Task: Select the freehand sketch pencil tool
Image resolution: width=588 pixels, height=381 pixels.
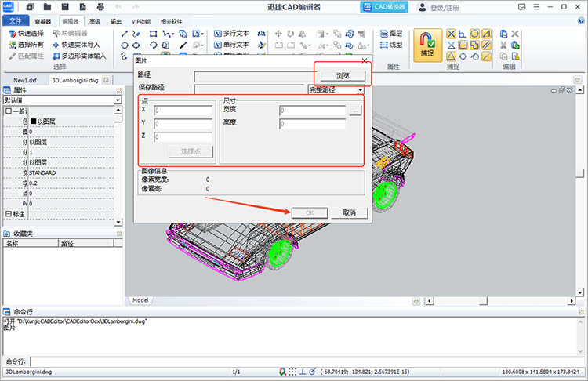Action: tap(136, 34)
